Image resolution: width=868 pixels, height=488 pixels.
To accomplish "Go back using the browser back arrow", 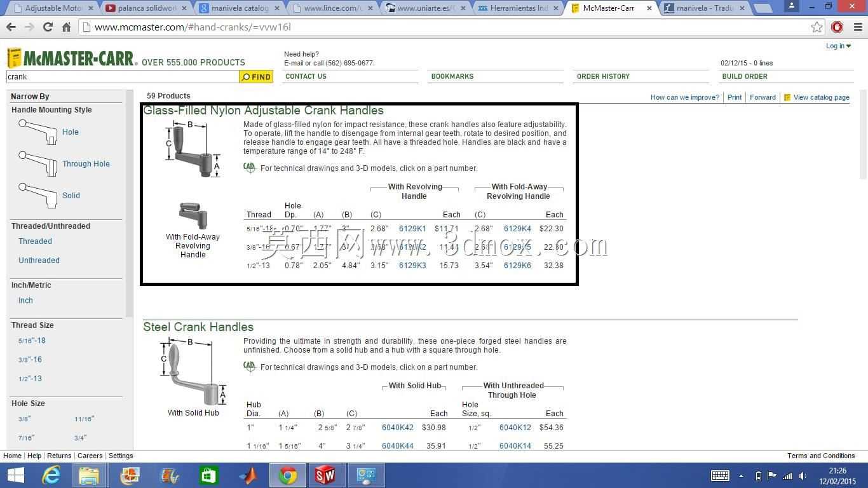I will (x=11, y=27).
